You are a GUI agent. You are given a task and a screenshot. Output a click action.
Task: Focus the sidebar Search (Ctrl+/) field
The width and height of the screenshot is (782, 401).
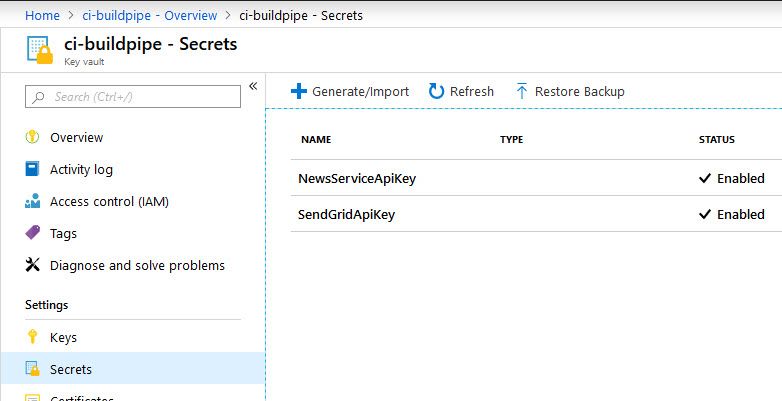(133, 97)
